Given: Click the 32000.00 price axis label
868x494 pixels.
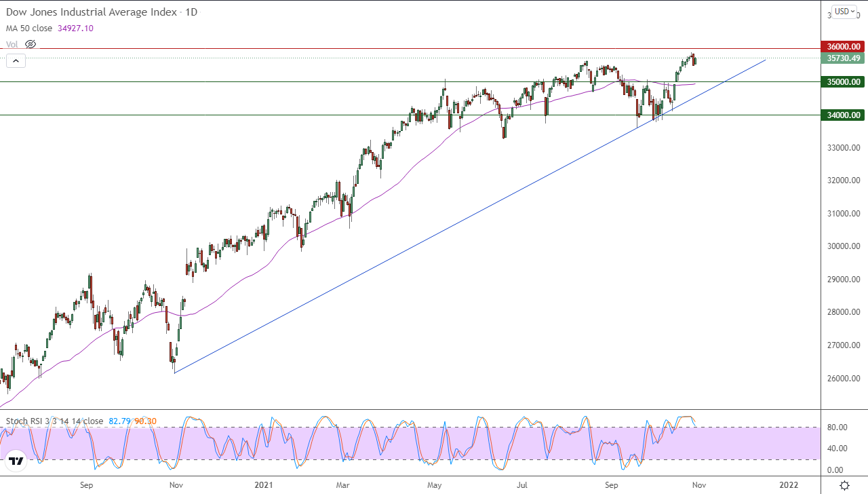Looking at the screenshot, I should point(844,180).
